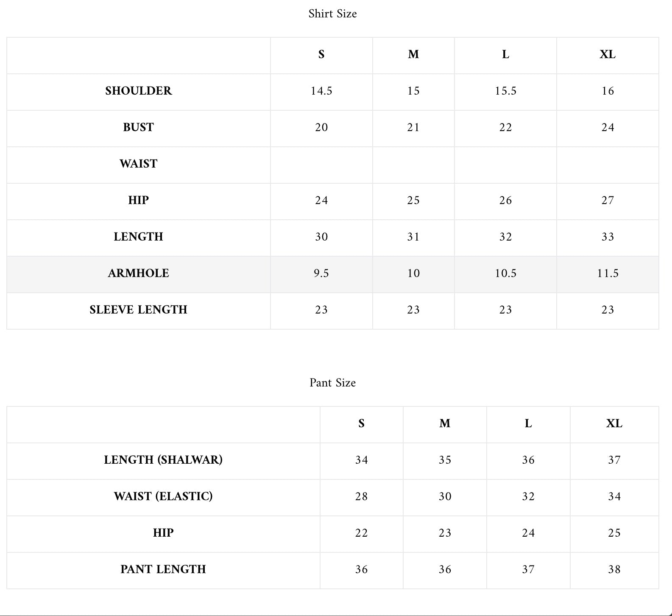The image size is (672, 616).
Task: Click the BUST row label
Action: pyautogui.click(x=139, y=127)
